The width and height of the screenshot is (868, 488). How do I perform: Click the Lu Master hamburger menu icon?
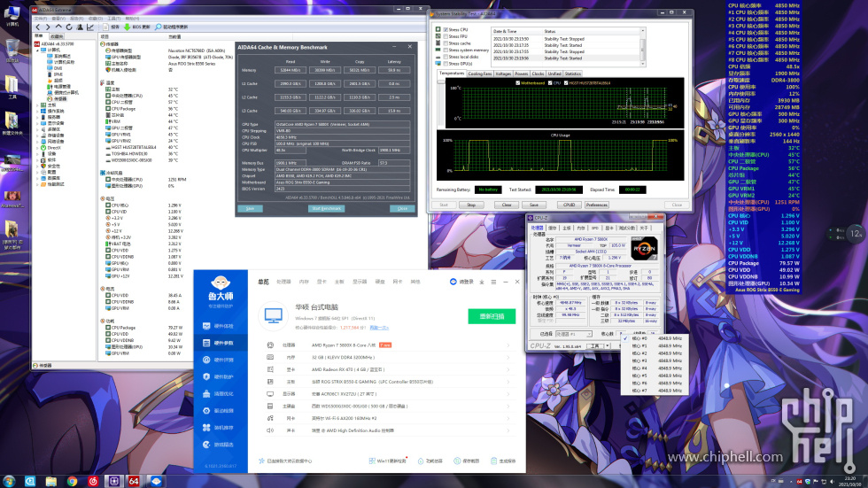pyautogui.click(x=494, y=282)
